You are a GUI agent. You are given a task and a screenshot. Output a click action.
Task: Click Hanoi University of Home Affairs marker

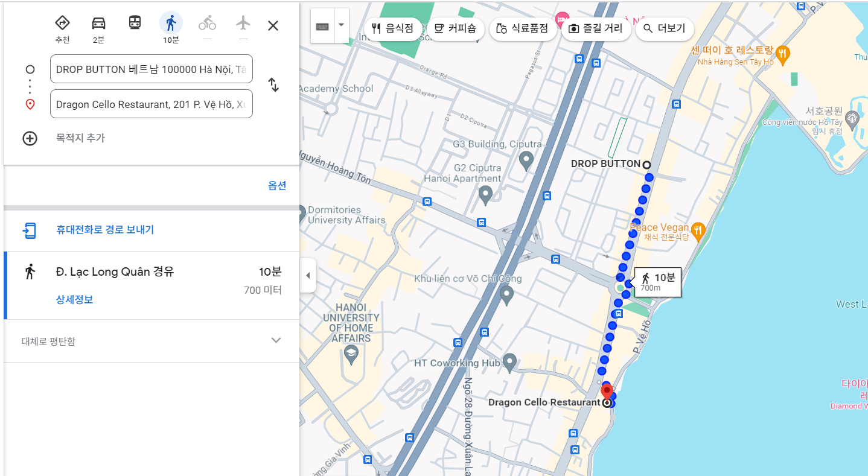coord(351,355)
